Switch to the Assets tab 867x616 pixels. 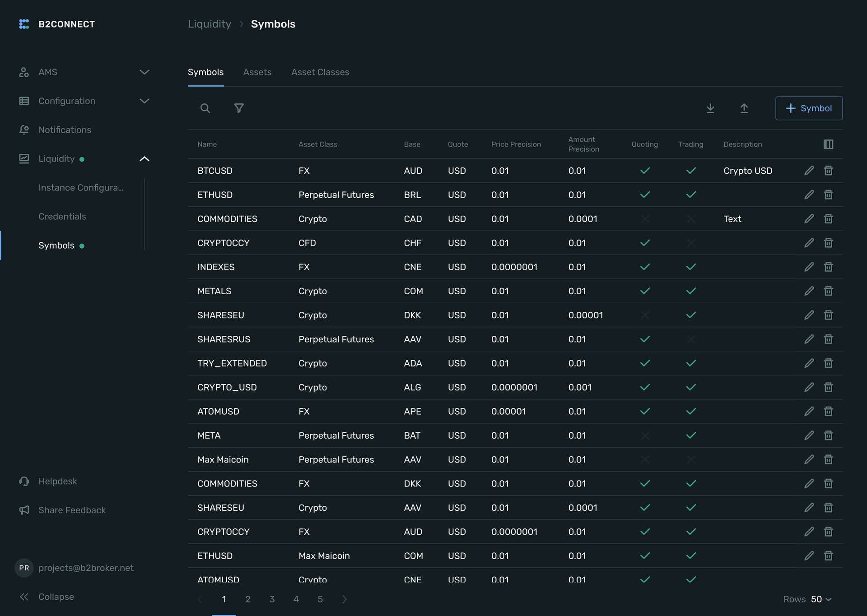[257, 72]
